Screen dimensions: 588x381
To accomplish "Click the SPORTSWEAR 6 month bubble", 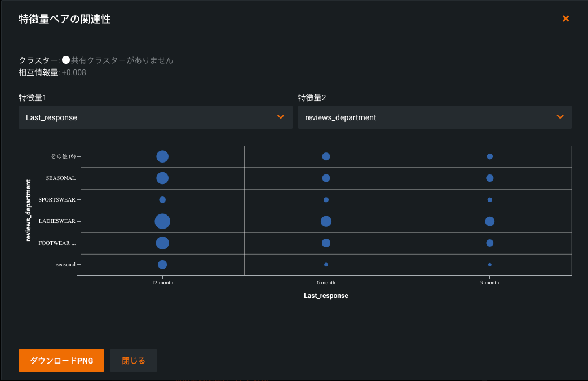I will 326,200.
